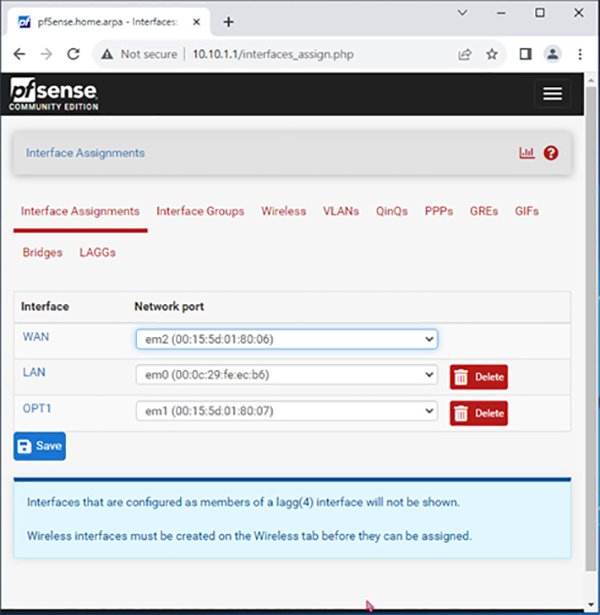This screenshot has width=600, height=615.
Task: Switch to the Interface Groups tab
Action: pyautogui.click(x=200, y=211)
